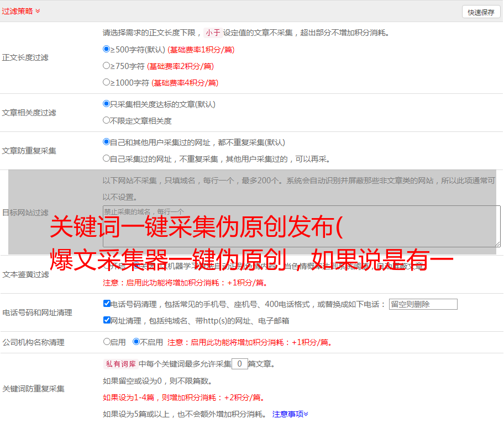Select 启用 for 公司机构名称清理

pyautogui.click(x=107, y=341)
